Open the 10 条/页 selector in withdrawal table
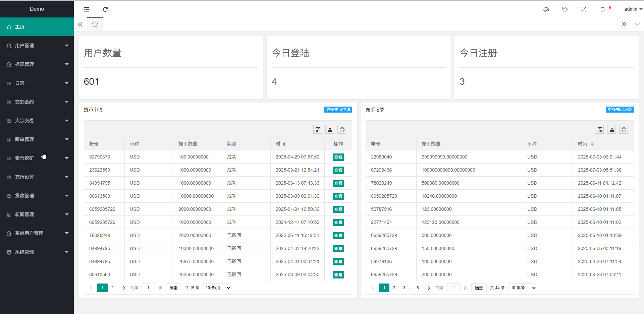The width and height of the screenshot is (644, 314). point(217,288)
